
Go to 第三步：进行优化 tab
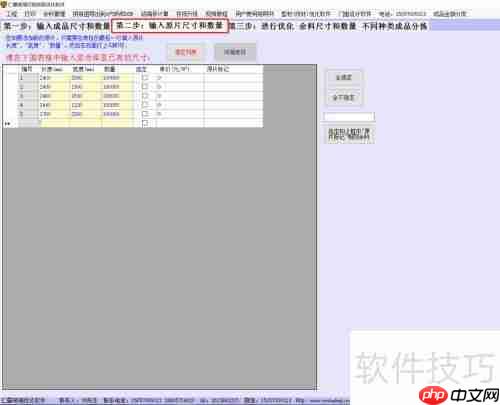coord(262,26)
